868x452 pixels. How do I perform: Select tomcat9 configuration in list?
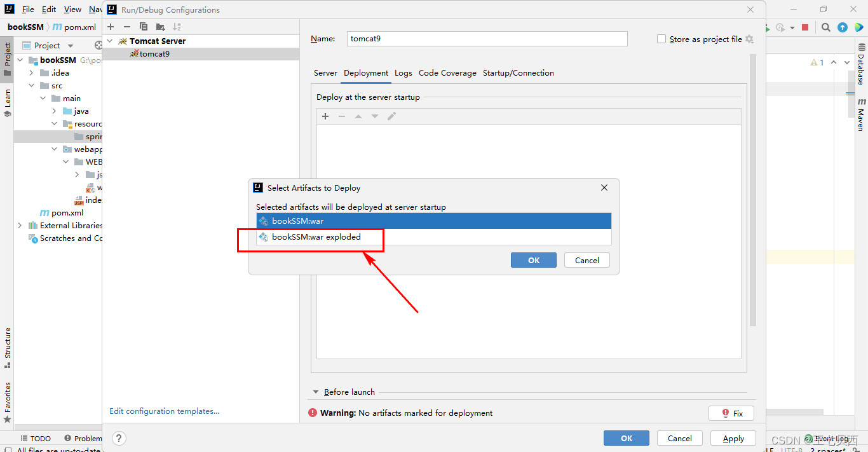click(x=201, y=54)
